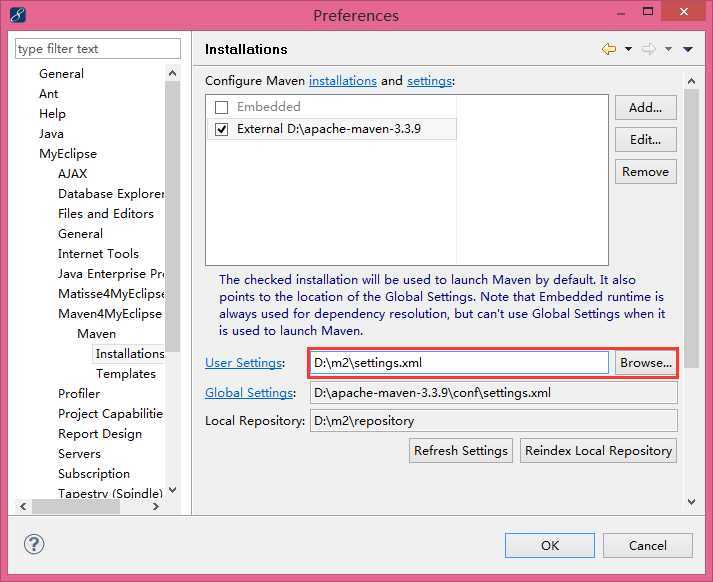This screenshot has height=582, width=713.
Task: Select Internet Tools tree item
Action: pos(99,254)
